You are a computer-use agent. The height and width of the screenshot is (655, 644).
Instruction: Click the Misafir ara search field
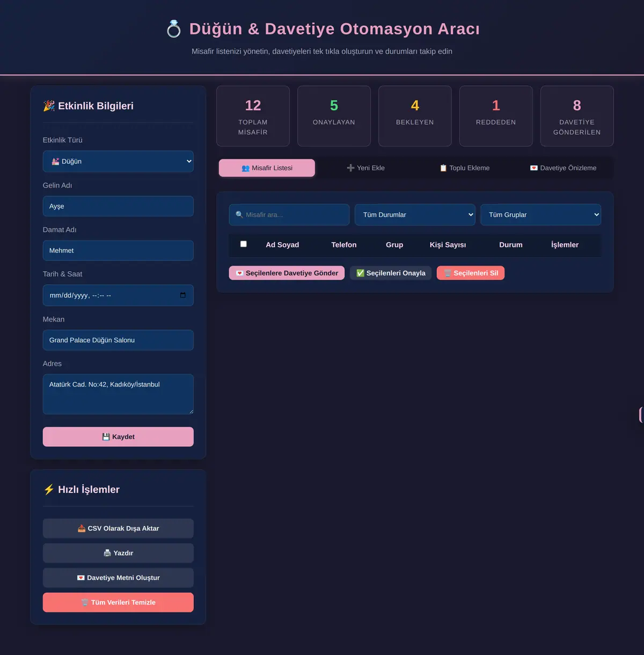click(289, 215)
